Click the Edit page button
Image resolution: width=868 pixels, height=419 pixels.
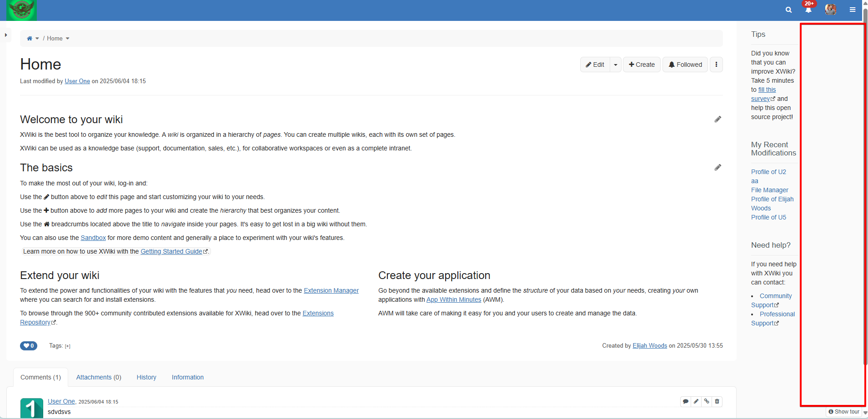click(595, 65)
